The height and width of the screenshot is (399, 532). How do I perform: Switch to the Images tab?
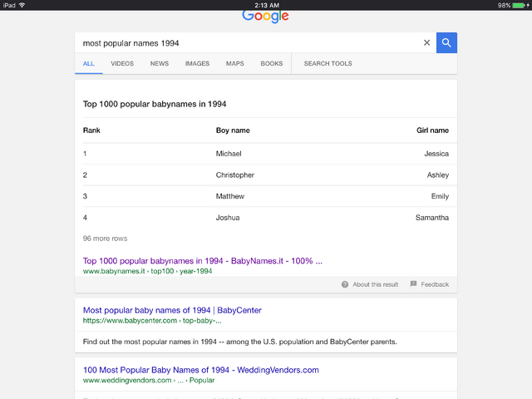[x=197, y=63]
